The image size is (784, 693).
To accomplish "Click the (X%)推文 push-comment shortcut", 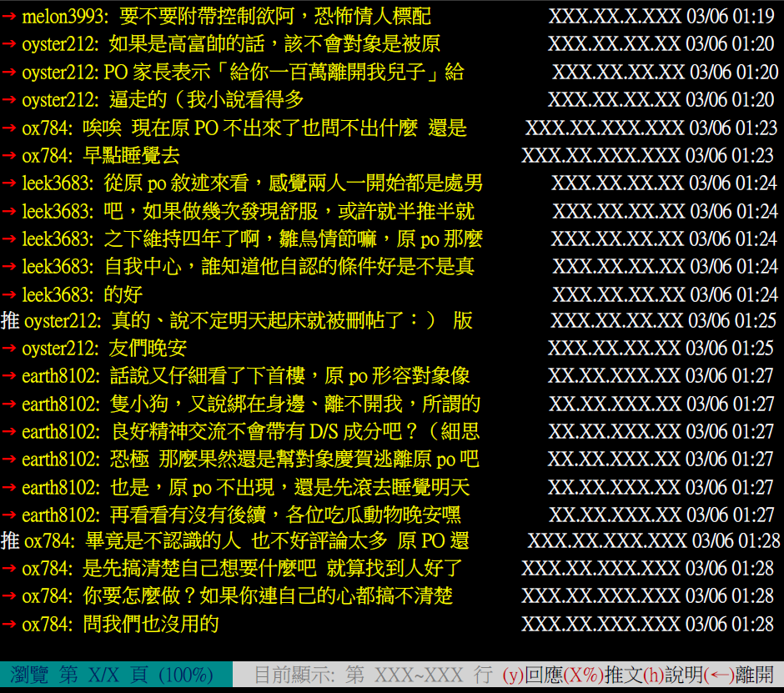I will click(604, 675).
